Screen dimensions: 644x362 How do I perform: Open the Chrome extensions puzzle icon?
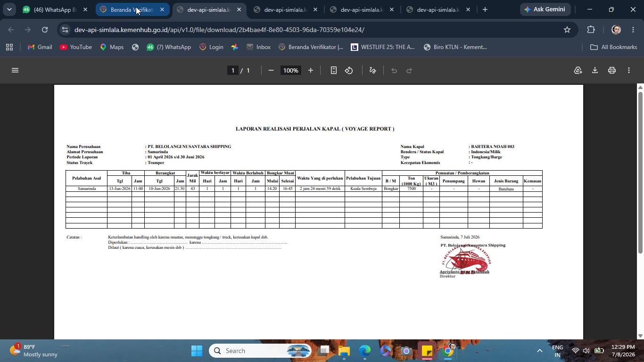pos(591,30)
